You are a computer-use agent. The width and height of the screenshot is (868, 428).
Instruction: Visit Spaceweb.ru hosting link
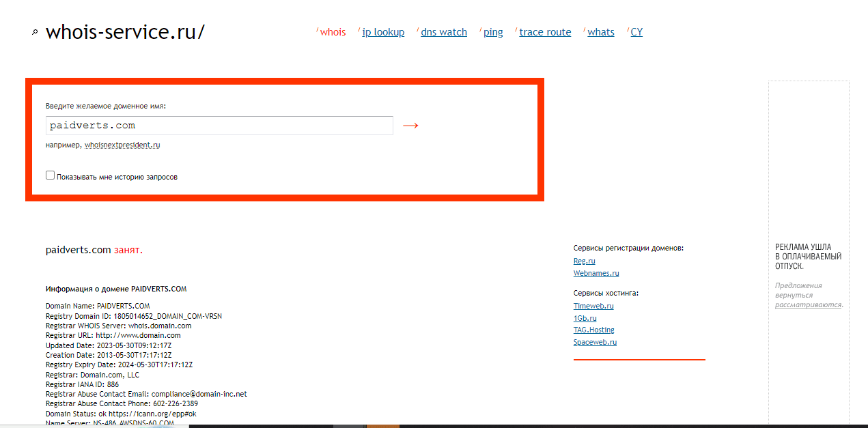[595, 342]
